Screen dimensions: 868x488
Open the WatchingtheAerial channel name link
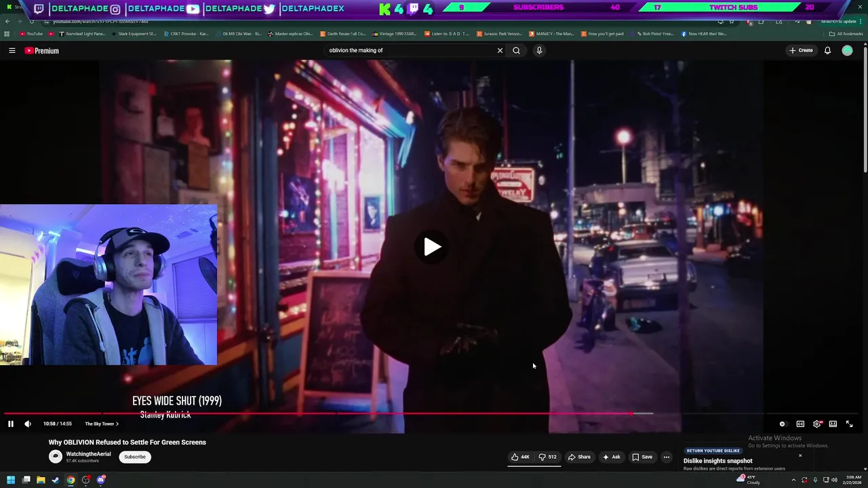coord(88,454)
